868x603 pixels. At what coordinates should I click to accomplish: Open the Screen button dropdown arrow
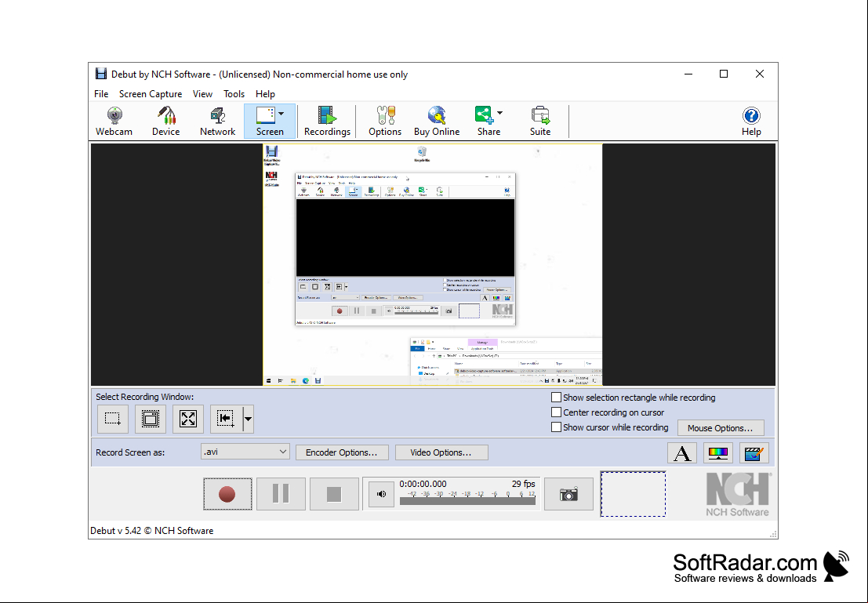pos(281,114)
